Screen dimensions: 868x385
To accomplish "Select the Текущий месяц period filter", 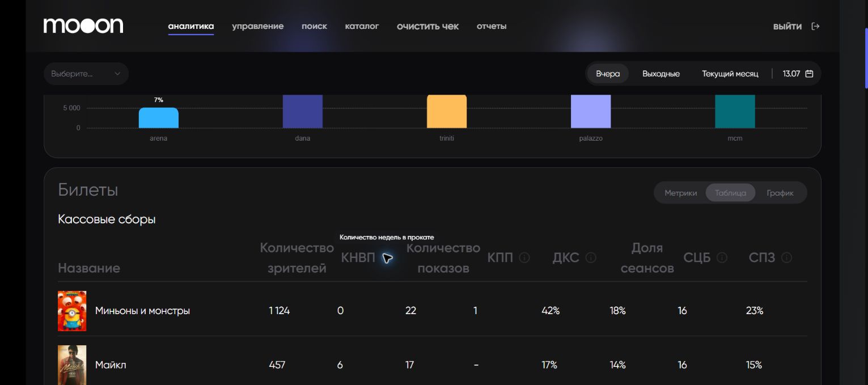I will click(730, 74).
